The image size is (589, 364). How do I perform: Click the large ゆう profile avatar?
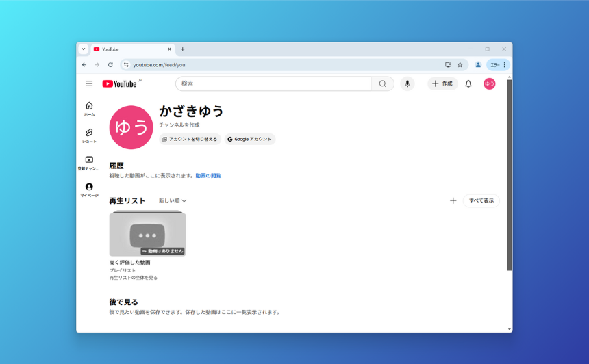[131, 127]
